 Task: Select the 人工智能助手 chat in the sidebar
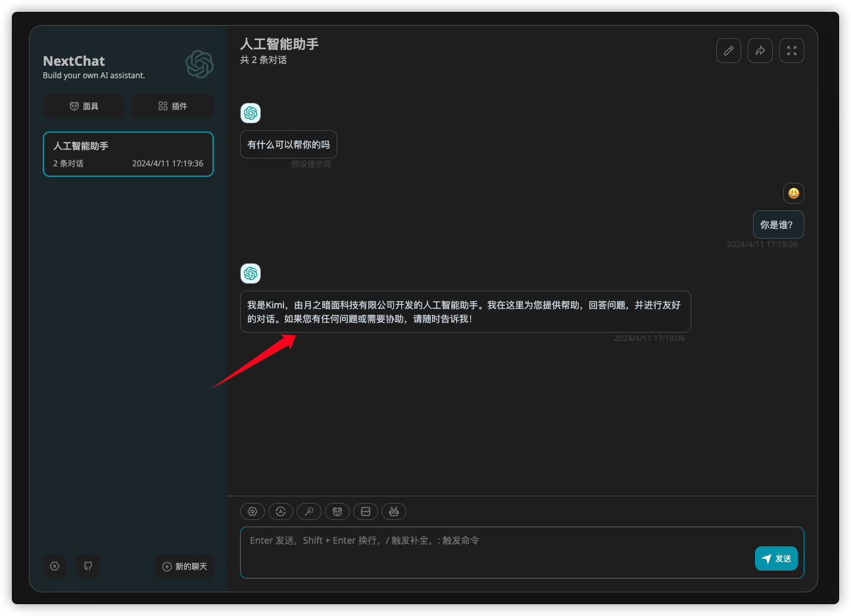click(x=128, y=154)
